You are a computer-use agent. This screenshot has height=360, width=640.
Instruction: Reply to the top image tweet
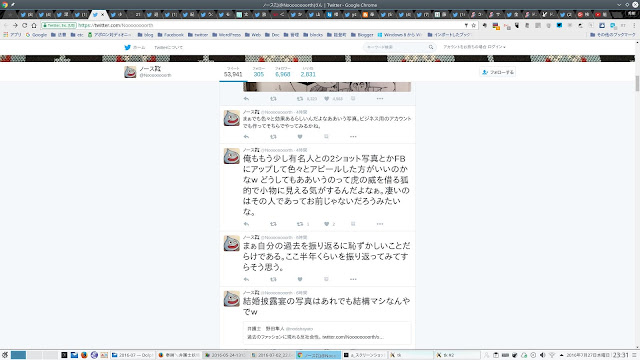pyautogui.click(x=246, y=98)
